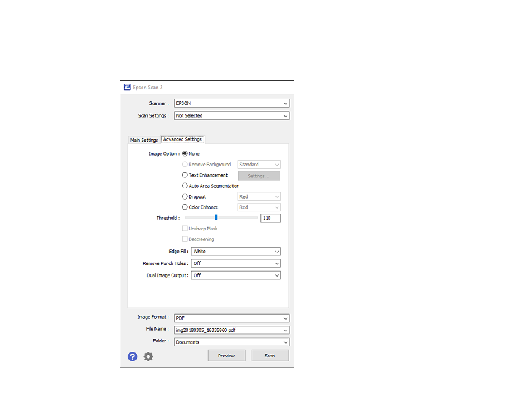
Task: Toggle the Unsharp Mask checkbox
Action: click(x=185, y=229)
